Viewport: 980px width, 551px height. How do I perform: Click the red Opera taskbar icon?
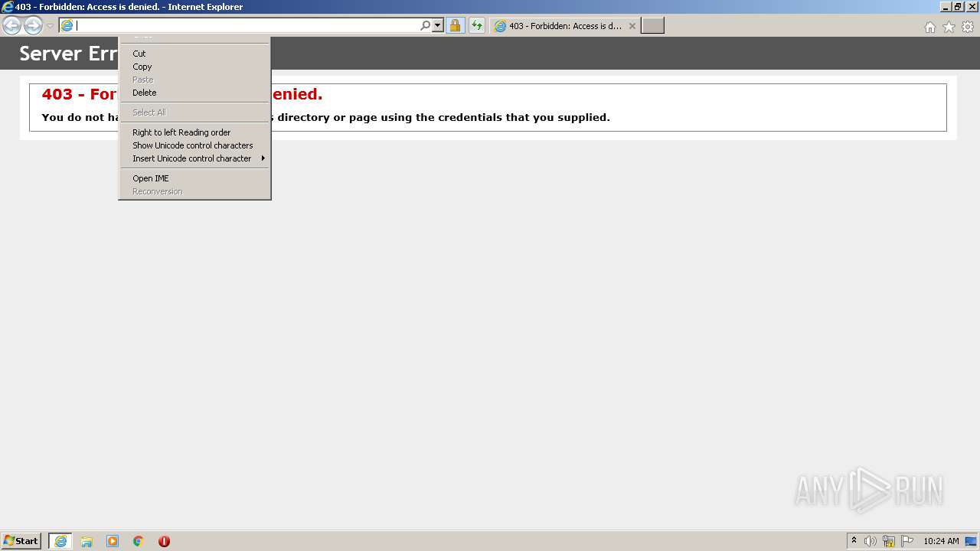point(164,541)
